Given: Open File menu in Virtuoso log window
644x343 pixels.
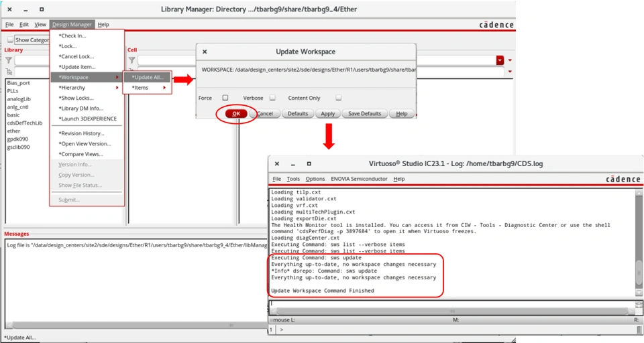Looking at the screenshot, I should tap(277, 179).
